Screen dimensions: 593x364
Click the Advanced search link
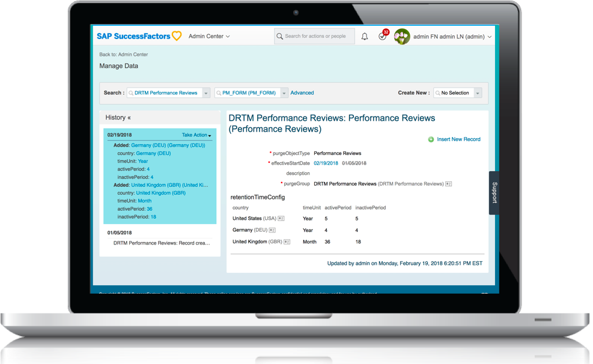tap(302, 93)
